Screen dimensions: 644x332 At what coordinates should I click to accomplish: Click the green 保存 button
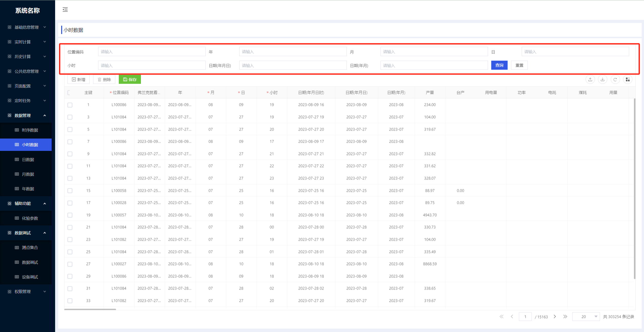click(130, 80)
